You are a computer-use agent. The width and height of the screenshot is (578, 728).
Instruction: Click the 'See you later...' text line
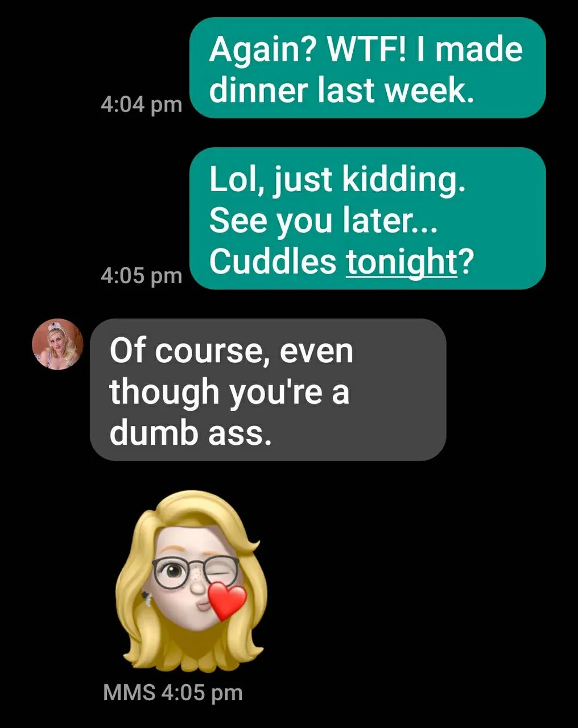pyautogui.click(x=323, y=221)
